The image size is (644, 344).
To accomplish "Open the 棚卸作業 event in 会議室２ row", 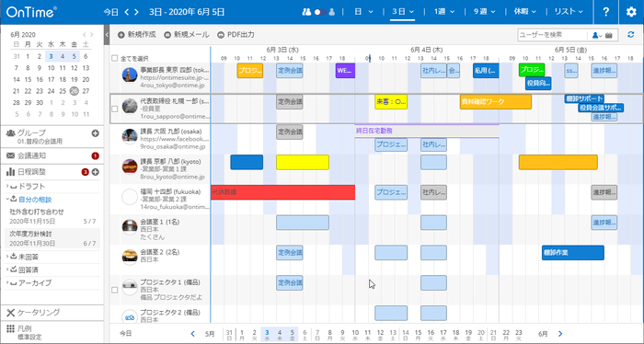I will (x=573, y=253).
